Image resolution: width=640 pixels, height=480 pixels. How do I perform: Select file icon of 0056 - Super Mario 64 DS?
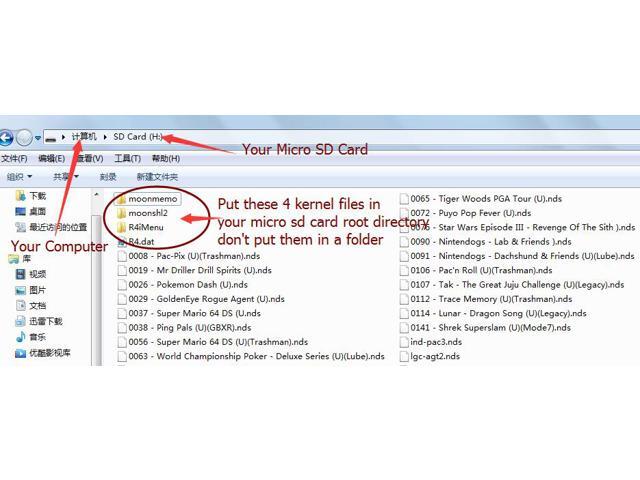pyautogui.click(x=122, y=342)
